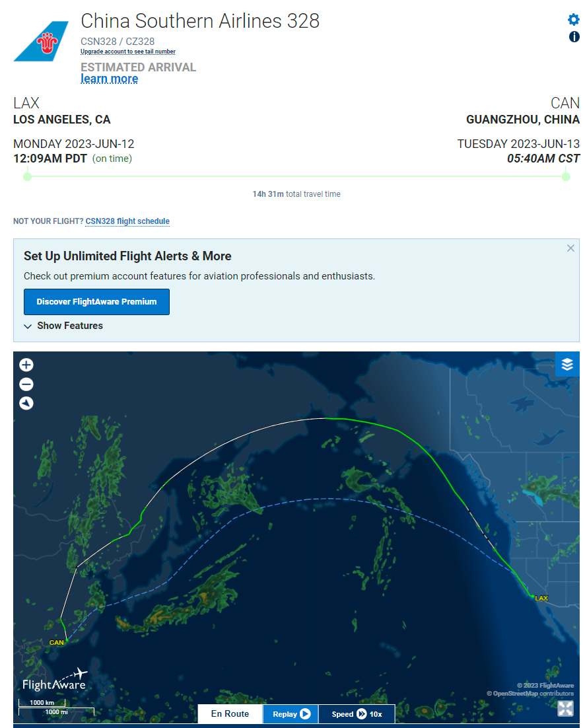This screenshot has height=728, width=585.
Task: Start the flight Replay
Action: pyautogui.click(x=291, y=714)
